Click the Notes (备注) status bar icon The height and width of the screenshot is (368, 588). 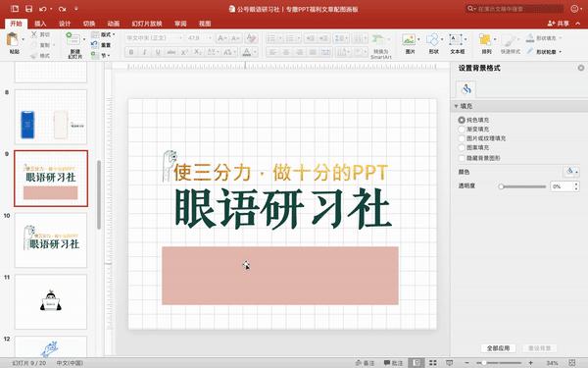365,363
